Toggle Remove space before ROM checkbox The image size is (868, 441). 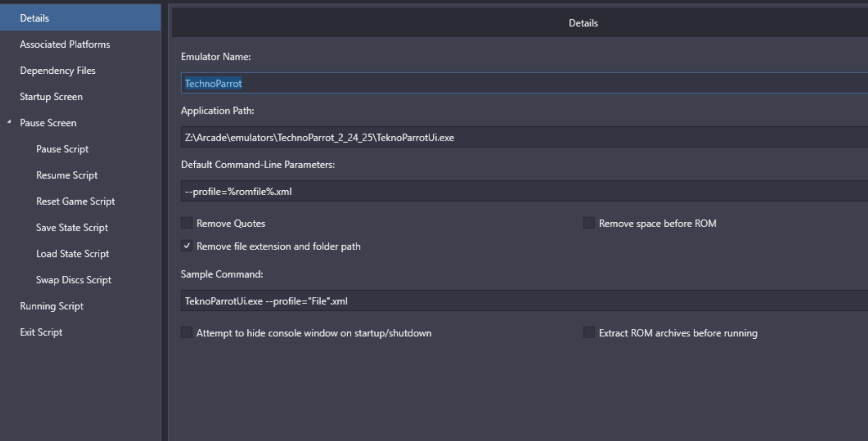pyautogui.click(x=589, y=223)
